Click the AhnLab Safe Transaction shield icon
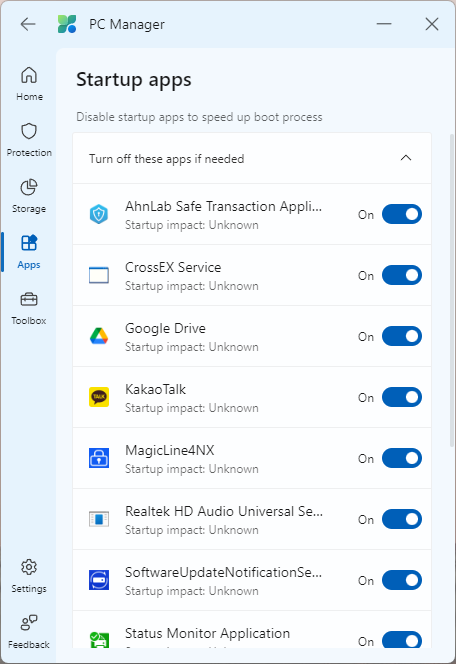 click(x=99, y=214)
